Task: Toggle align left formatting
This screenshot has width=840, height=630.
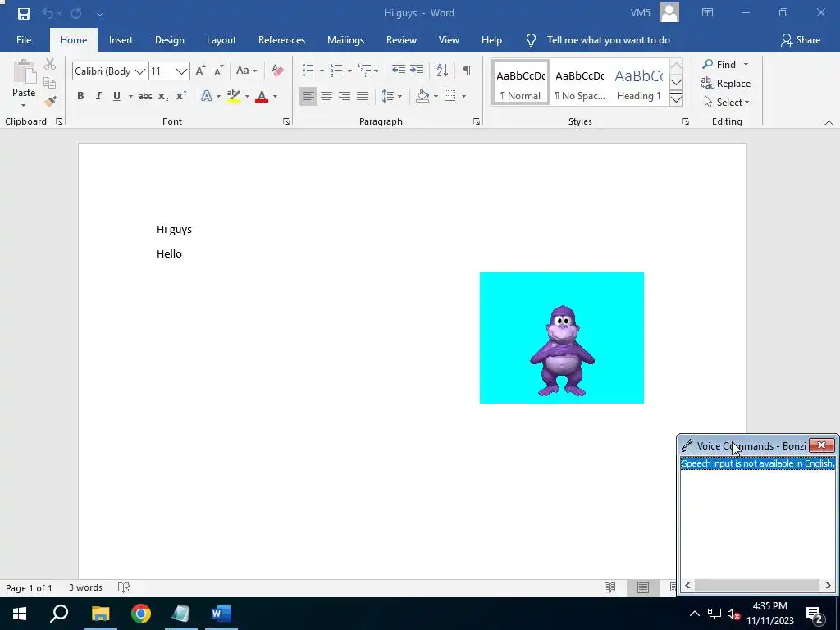Action: [x=308, y=97]
